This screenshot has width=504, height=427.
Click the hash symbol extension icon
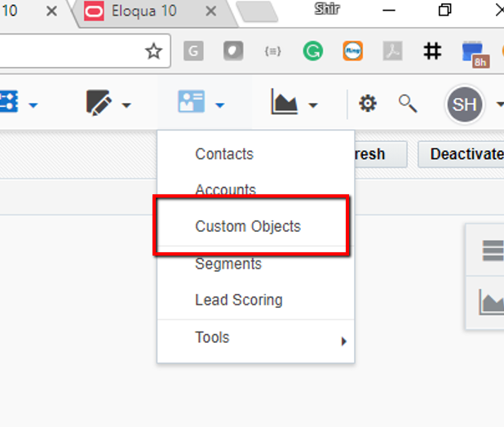[x=432, y=51]
